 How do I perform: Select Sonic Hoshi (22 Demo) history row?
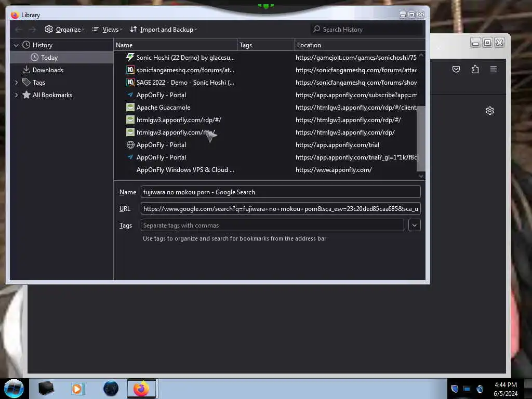click(x=265, y=58)
